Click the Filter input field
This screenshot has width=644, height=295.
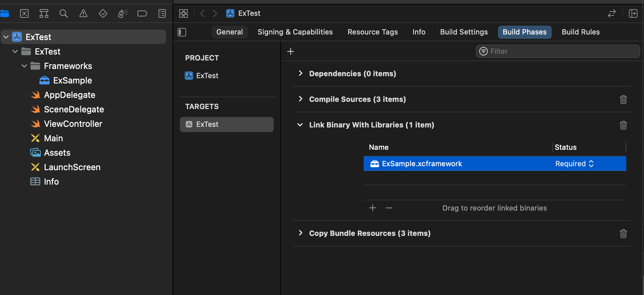(x=558, y=51)
